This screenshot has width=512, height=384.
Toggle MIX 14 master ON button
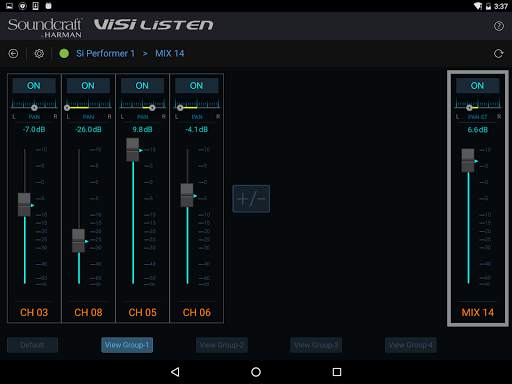coord(477,86)
